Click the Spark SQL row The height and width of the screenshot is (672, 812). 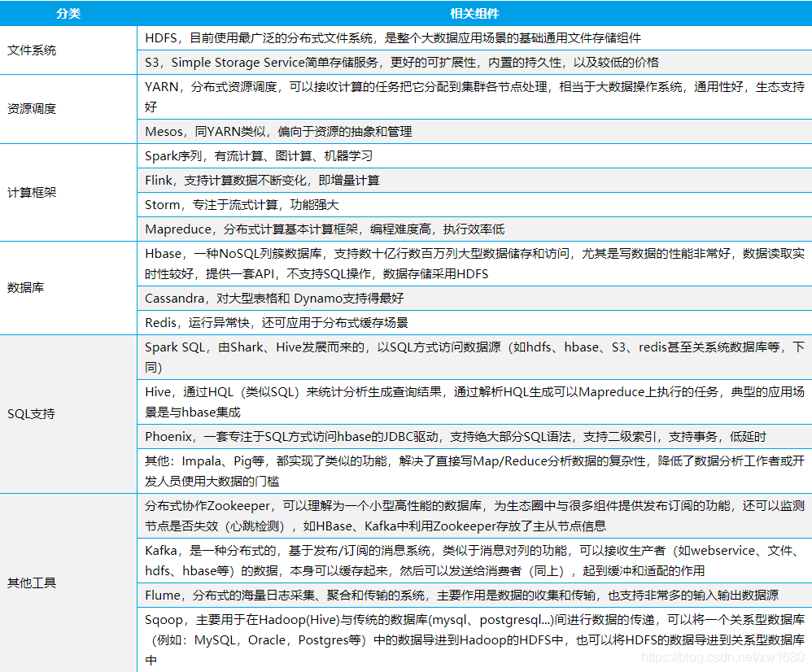474,357
